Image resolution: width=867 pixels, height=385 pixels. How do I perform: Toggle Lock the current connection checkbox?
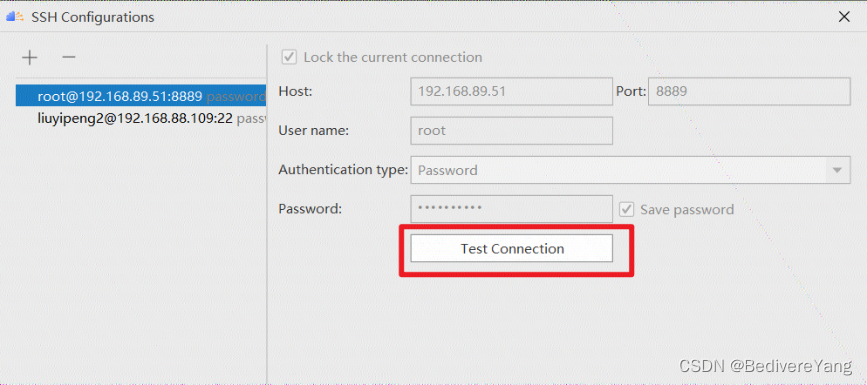click(x=289, y=57)
